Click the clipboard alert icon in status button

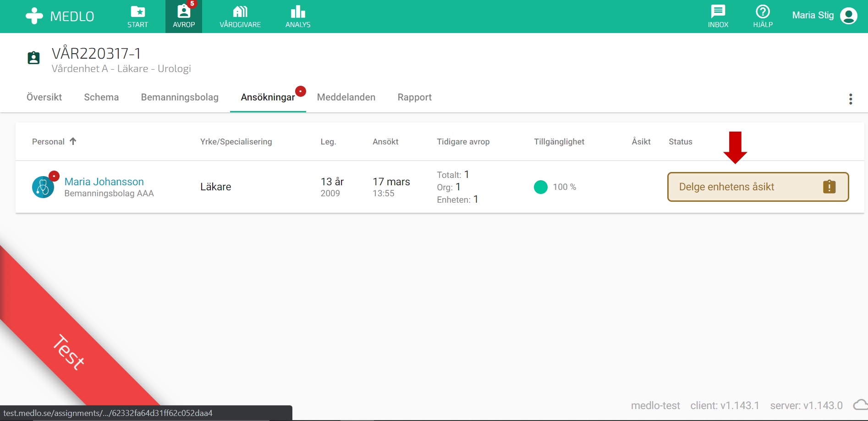[x=830, y=187]
